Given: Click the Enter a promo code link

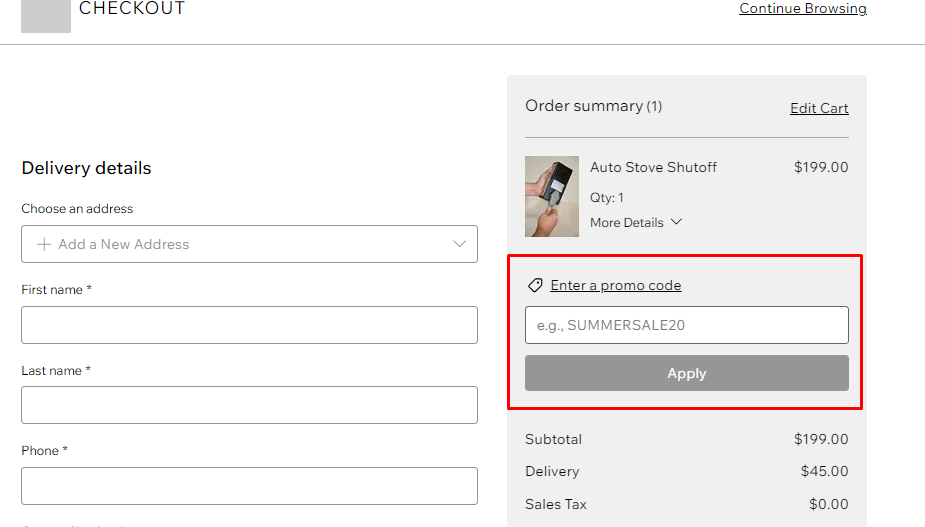Looking at the screenshot, I should tap(616, 286).
